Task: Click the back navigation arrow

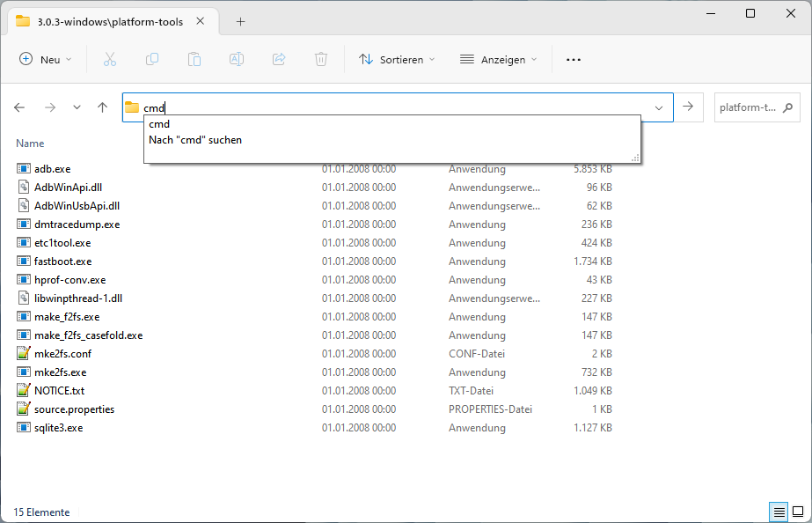Action: (19, 107)
